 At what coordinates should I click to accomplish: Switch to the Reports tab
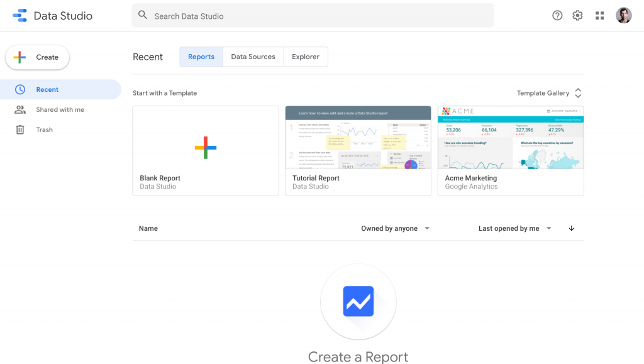pyautogui.click(x=201, y=57)
